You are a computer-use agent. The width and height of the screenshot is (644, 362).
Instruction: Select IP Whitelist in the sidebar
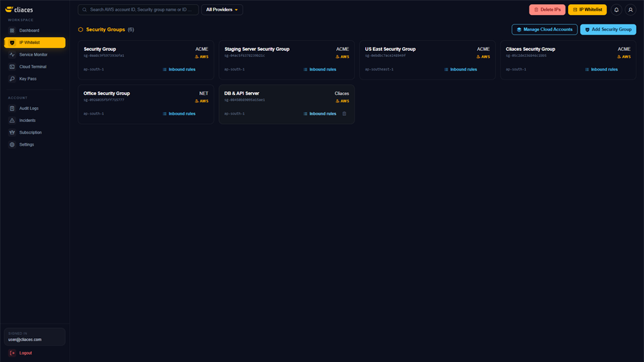(x=35, y=43)
